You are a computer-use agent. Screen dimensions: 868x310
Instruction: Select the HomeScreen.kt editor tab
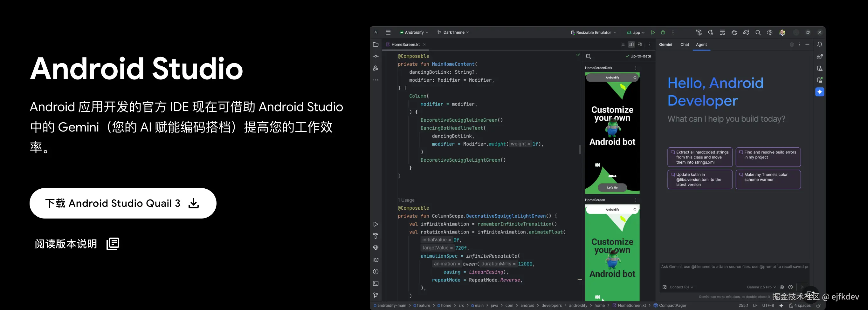coord(406,44)
